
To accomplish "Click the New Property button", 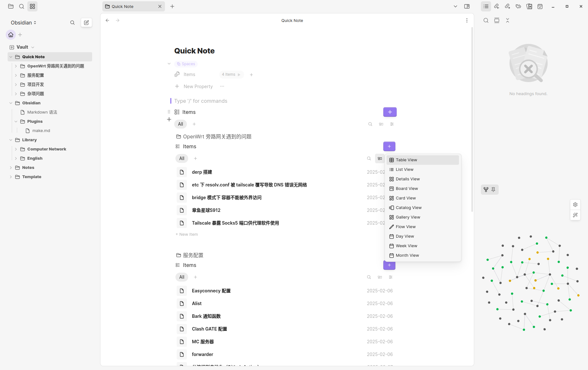I will click(198, 87).
